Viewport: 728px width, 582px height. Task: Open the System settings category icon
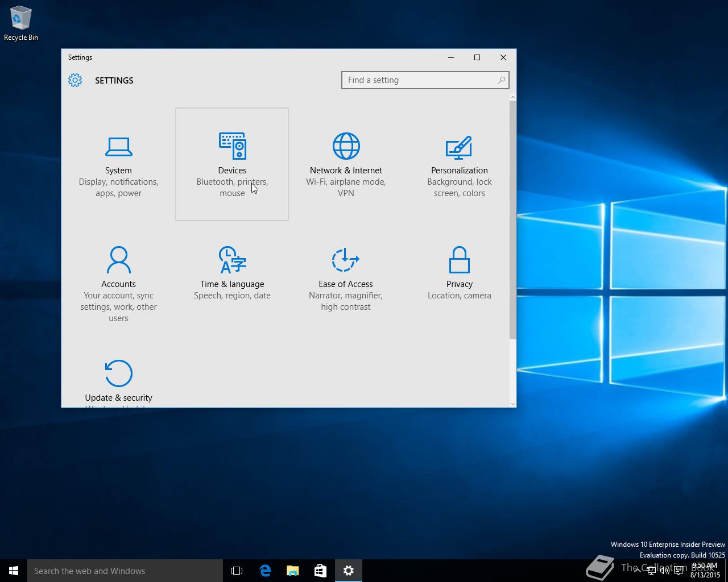118,147
